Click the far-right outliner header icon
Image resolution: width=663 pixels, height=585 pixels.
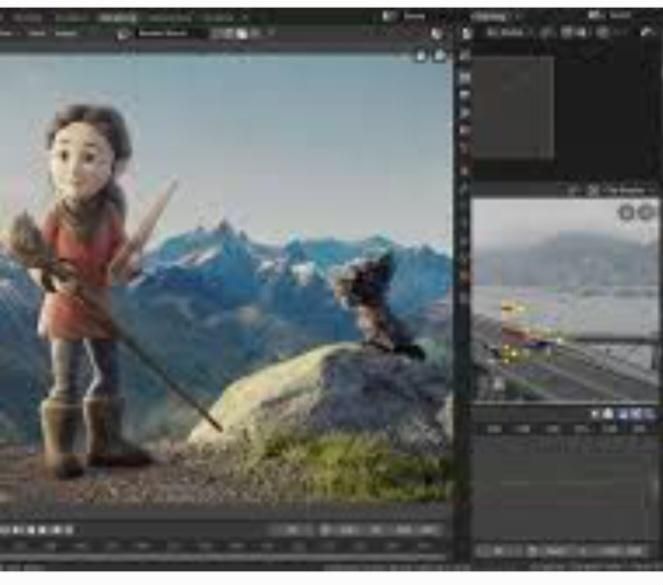click(x=648, y=32)
